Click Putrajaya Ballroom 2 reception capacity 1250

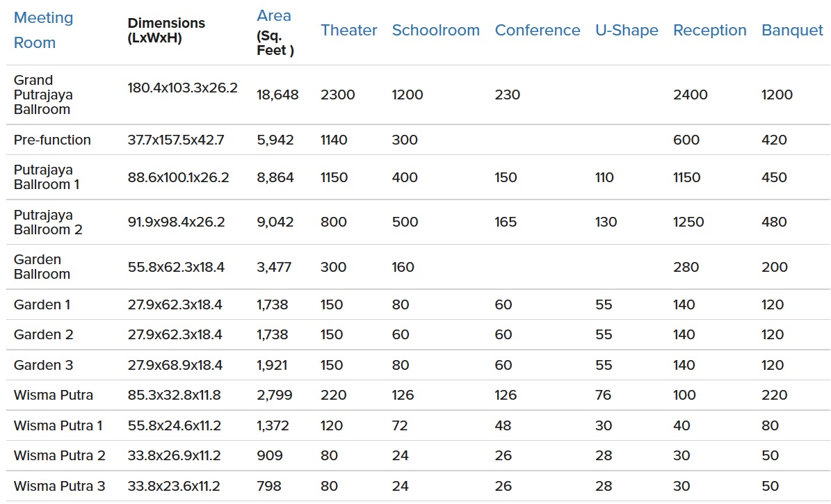(x=688, y=222)
